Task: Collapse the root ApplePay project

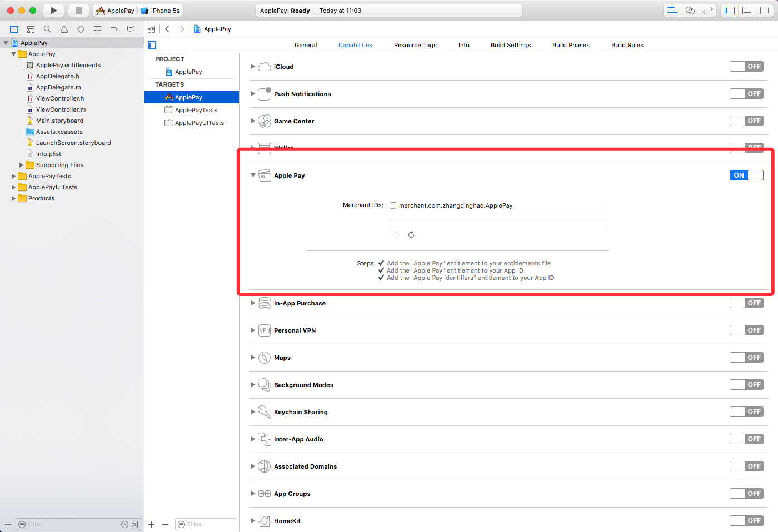Action: tap(6, 43)
